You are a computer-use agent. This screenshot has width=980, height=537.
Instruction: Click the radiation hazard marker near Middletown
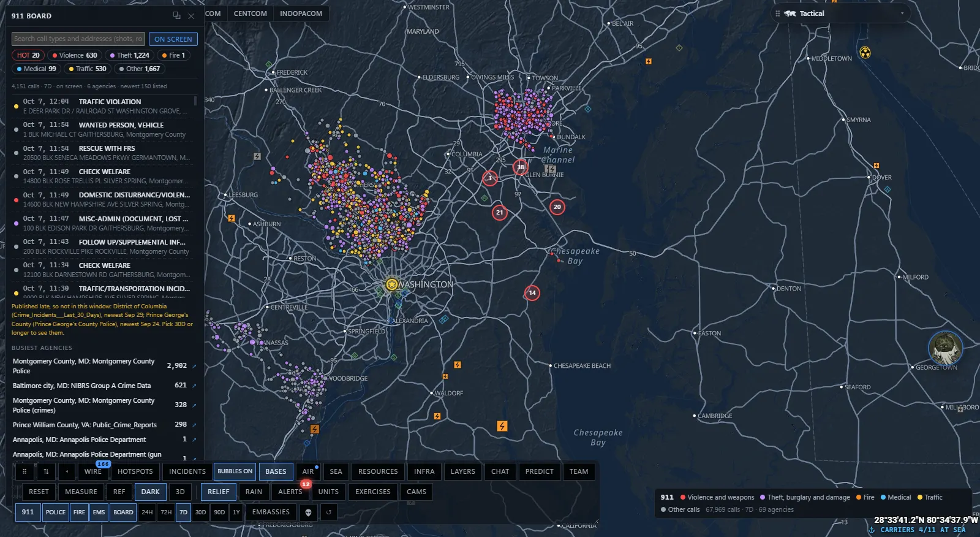pyautogui.click(x=865, y=53)
